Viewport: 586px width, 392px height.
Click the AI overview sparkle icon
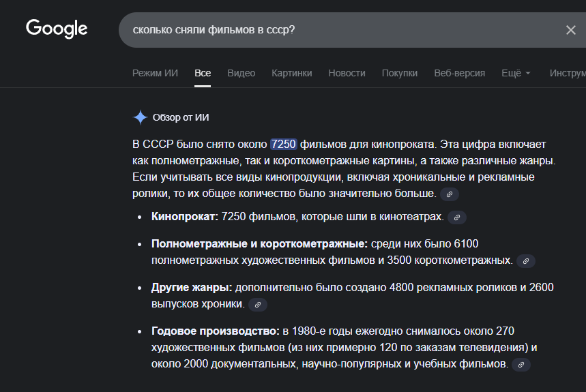click(x=140, y=117)
